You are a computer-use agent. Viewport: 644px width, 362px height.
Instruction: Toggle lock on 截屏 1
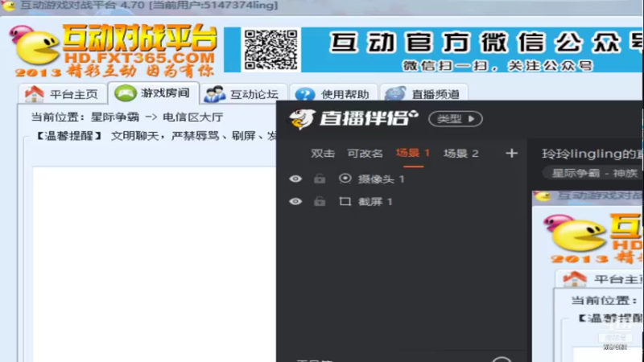(x=320, y=201)
